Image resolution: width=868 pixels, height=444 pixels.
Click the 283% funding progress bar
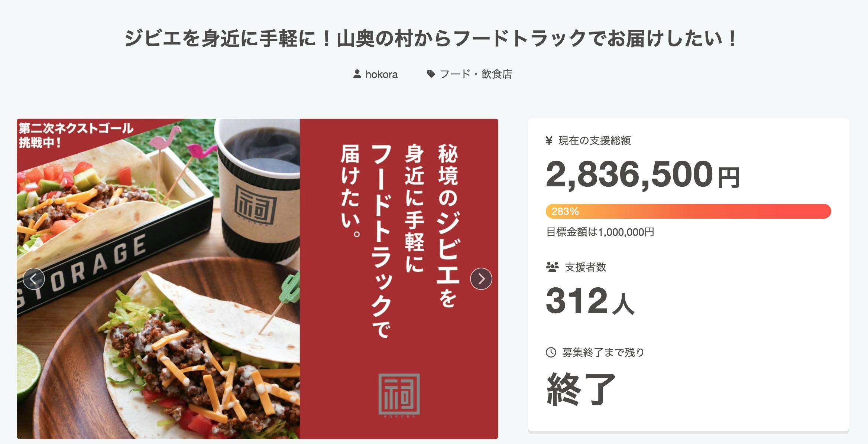coord(688,211)
